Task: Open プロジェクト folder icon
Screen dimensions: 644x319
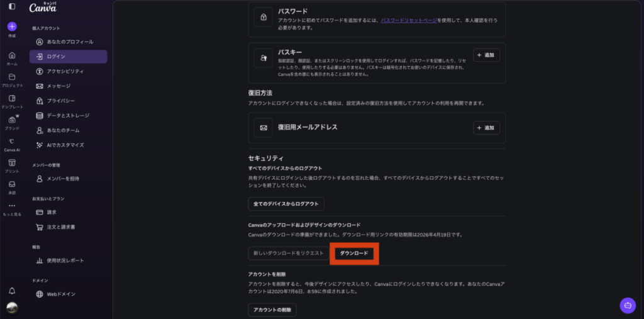Action: (x=12, y=77)
